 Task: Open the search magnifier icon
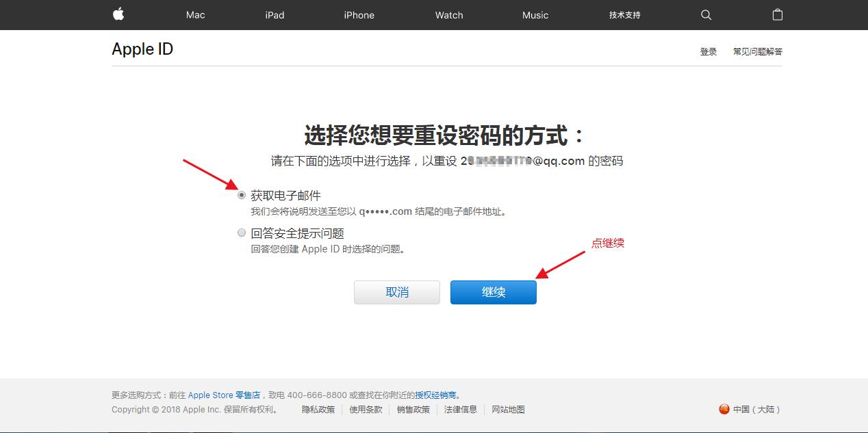(x=706, y=15)
